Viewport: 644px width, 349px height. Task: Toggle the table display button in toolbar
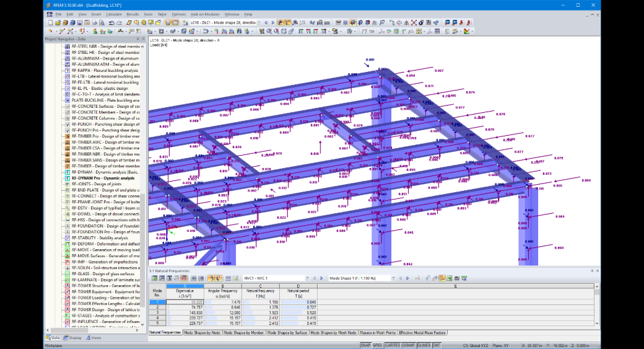coord(175,22)
